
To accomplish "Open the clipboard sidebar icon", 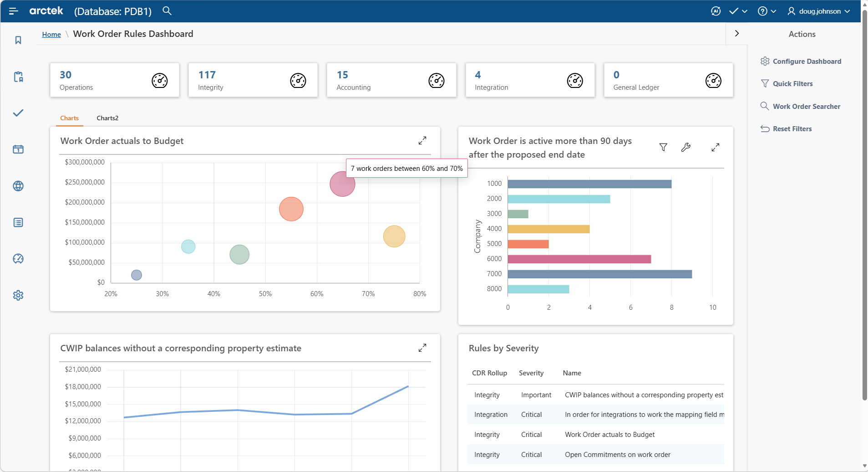I will click(x=18, y=77).
